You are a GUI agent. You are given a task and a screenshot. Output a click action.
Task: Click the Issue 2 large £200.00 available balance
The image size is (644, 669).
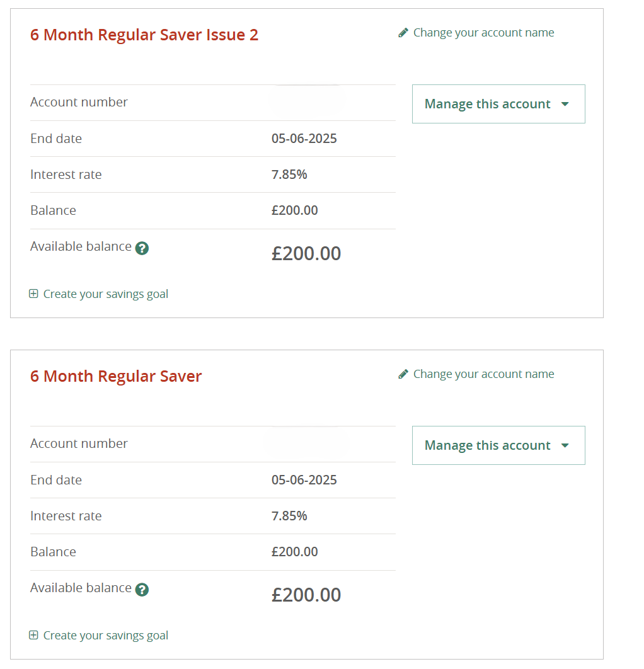306,253
